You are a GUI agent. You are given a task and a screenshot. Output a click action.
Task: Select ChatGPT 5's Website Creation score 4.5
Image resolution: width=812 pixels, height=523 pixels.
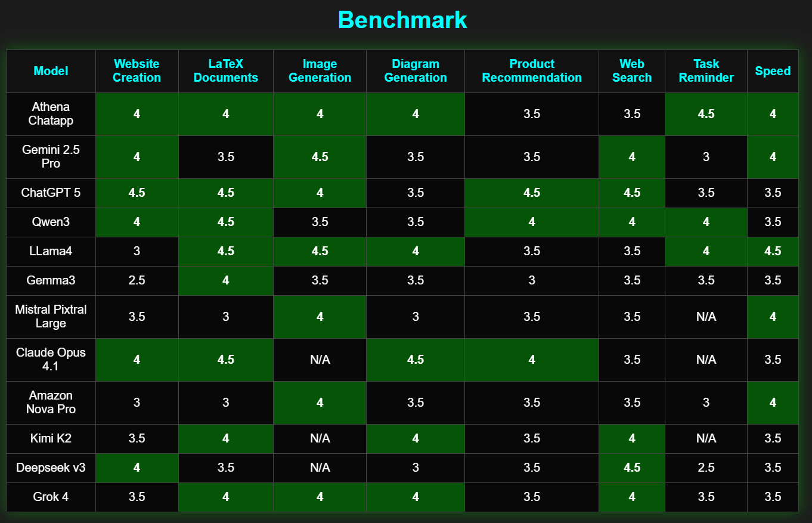(137, 193)
